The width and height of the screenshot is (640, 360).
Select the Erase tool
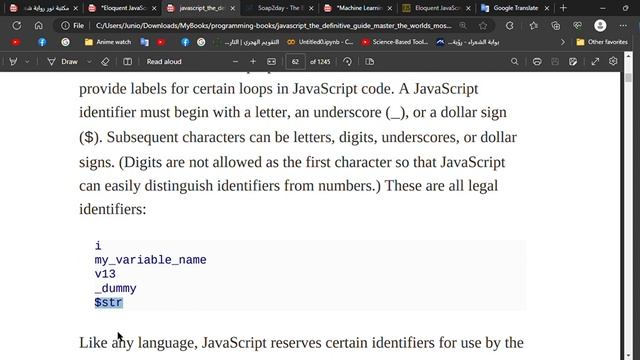(x=105, y=62)
